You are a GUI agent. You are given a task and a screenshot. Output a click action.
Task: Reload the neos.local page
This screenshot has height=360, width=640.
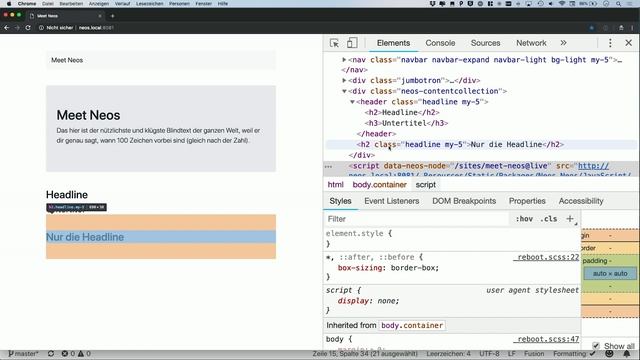point(28,28)
